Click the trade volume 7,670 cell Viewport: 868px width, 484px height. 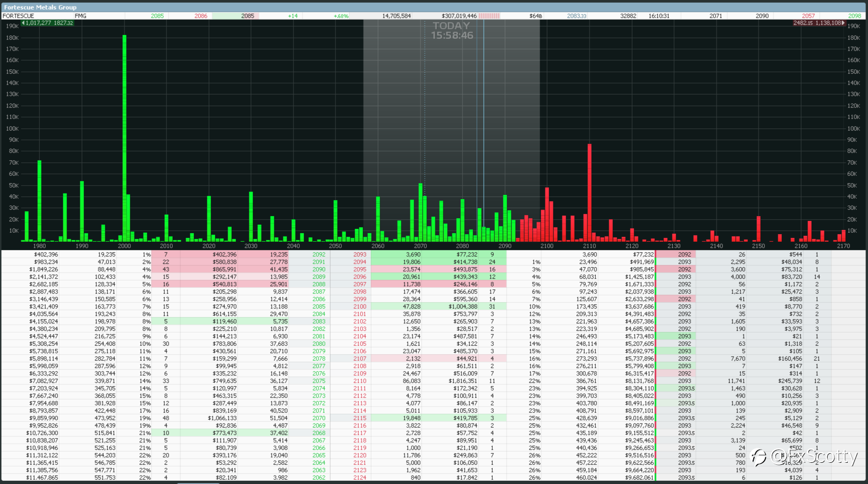738,359
